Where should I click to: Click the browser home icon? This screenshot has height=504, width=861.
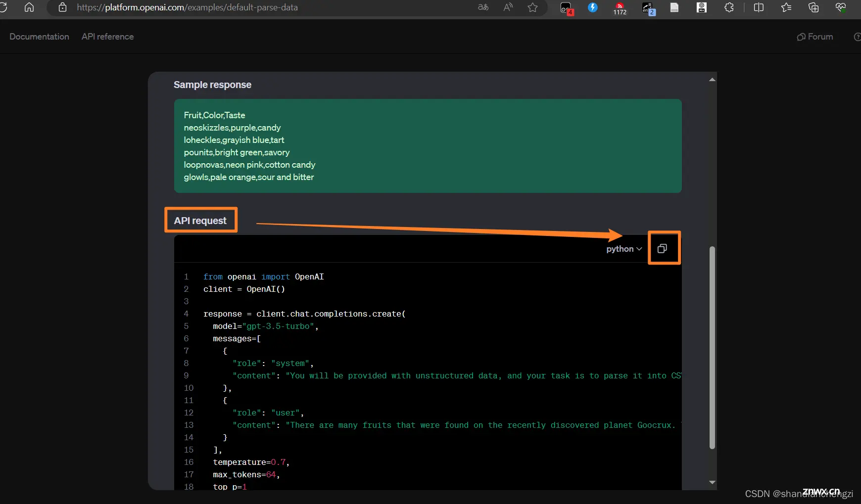[x=29, y=7]
